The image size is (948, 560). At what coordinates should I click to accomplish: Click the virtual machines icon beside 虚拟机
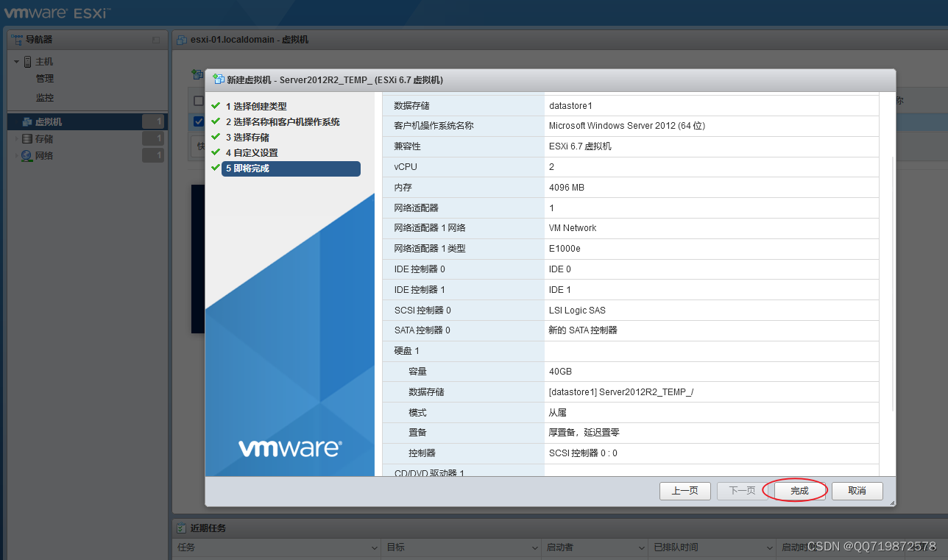tap(27, 122)
